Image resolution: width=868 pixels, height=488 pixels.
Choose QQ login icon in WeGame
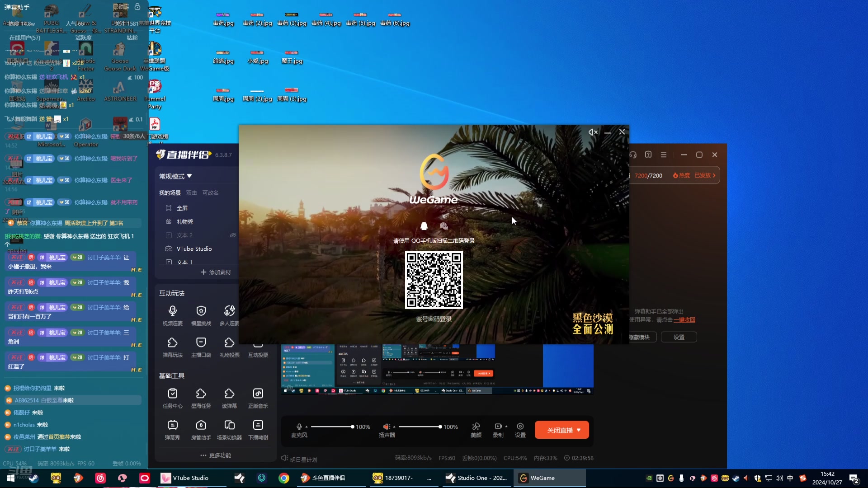[424, 226]
